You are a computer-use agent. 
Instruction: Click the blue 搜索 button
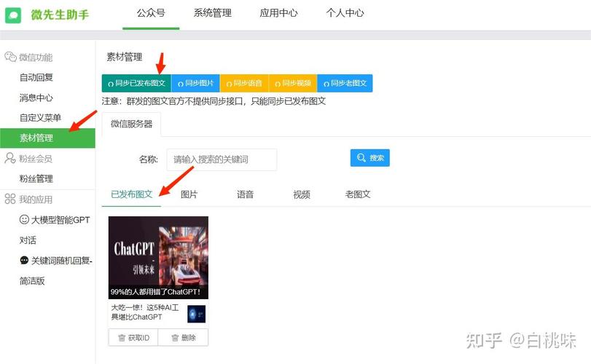369,158
